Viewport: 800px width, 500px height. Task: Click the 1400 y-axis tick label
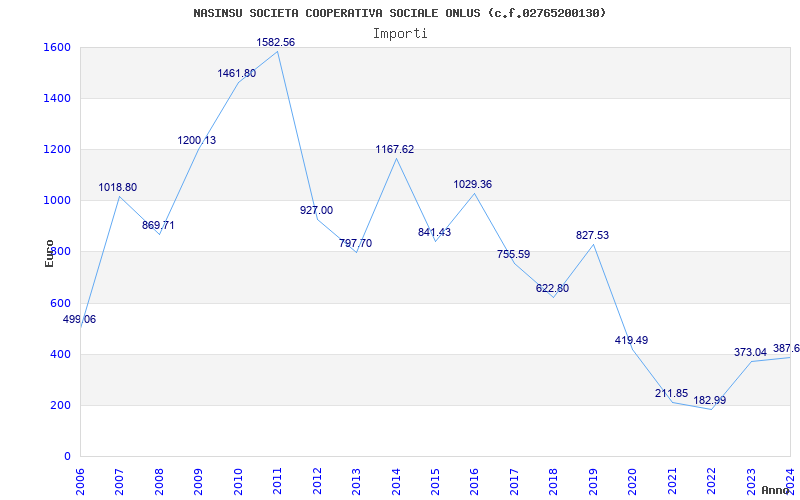click(x=58, y=98)
